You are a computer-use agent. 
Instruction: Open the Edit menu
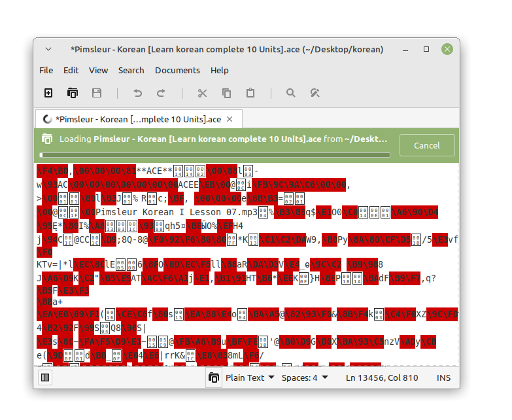(71, 70)
